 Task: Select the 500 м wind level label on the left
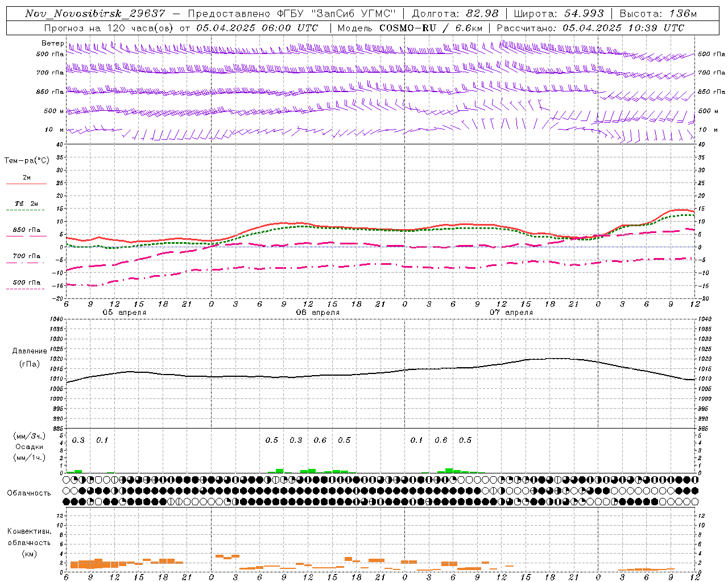point(54,111)
